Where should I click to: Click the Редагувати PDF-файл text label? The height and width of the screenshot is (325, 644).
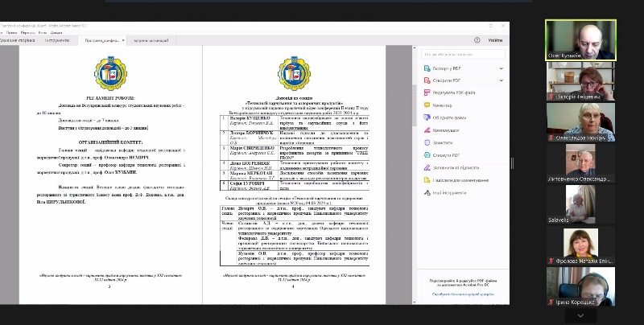454,93
